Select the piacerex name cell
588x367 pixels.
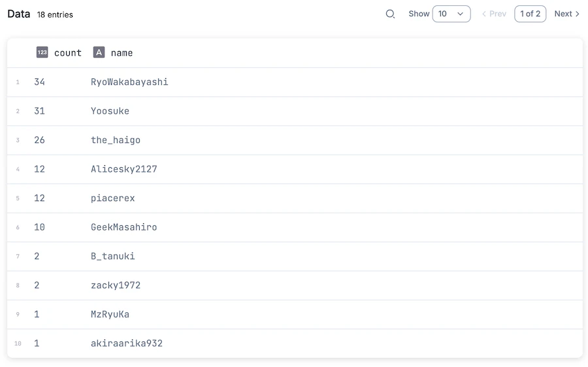[112, 199]
